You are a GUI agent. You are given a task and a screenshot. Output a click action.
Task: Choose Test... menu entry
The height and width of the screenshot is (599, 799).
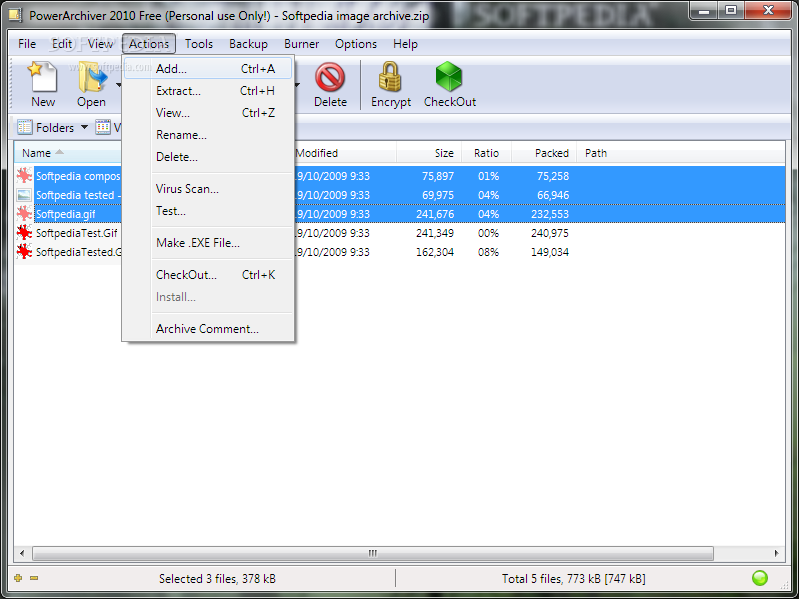coord(208,211)
